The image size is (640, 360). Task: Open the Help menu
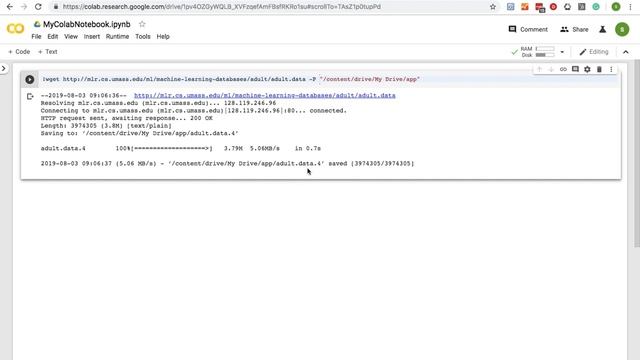pos(163,36)
